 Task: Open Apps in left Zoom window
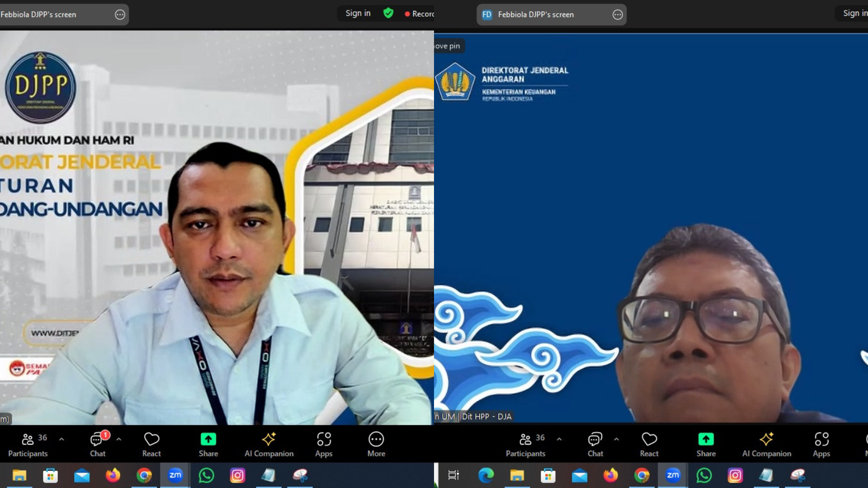click(324, 445)
